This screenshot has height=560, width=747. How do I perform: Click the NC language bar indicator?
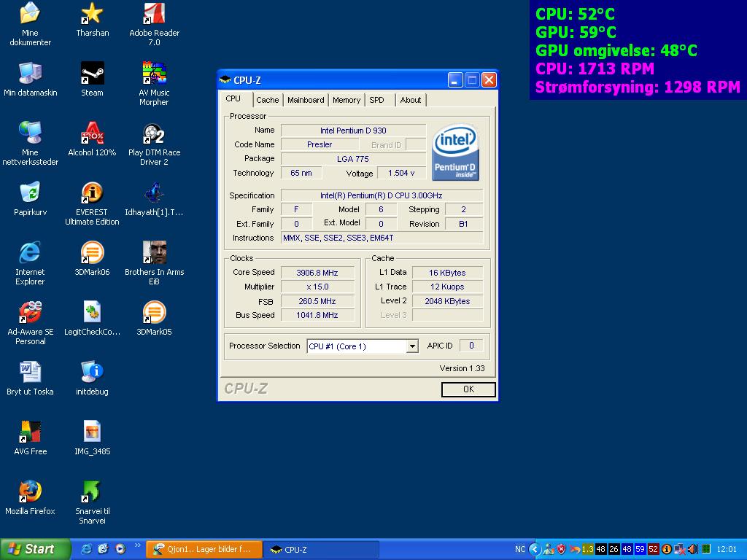click(519, 549)
